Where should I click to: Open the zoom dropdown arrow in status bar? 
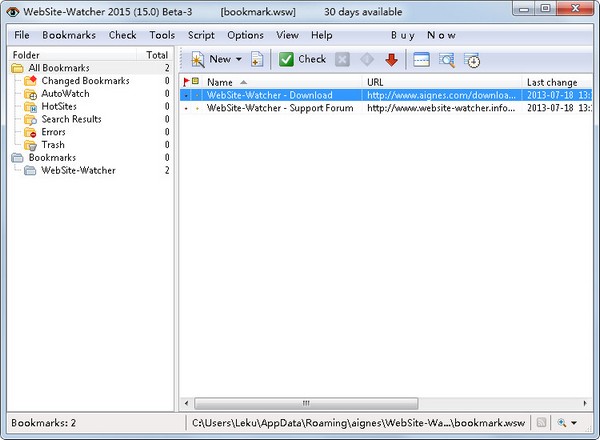[x=574, y=423]
